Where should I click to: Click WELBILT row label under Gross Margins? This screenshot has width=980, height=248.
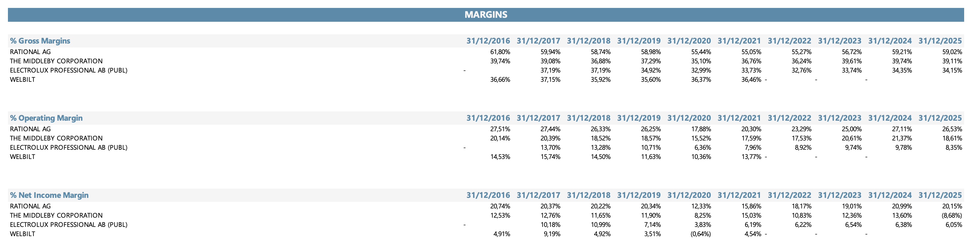coord(22,80)
